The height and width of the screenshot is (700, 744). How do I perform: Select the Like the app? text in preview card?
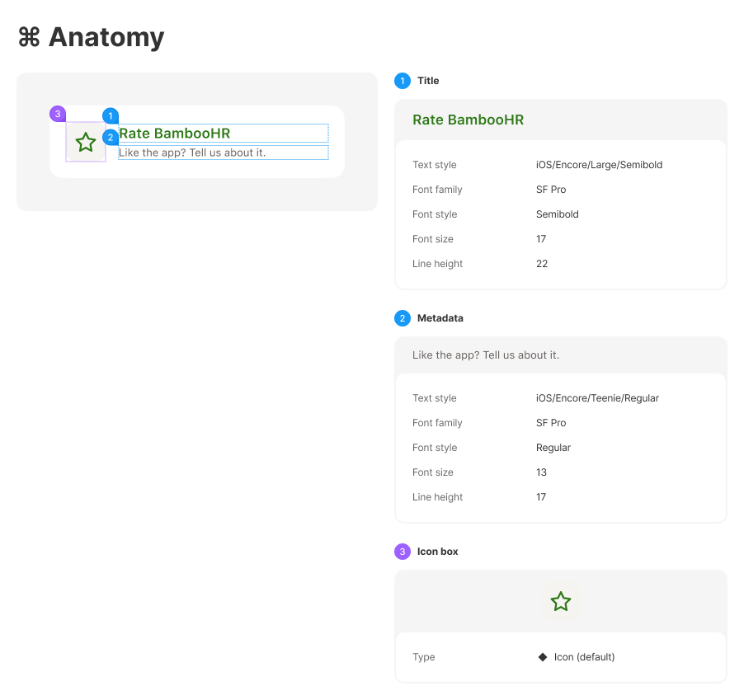tap(192, 153)
